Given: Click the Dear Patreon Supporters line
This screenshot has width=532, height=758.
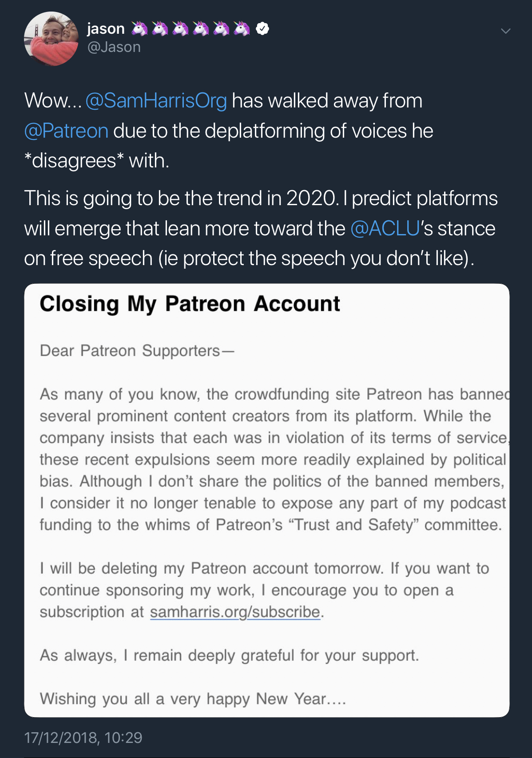Looking at the screenshot, I should [137, 351].
